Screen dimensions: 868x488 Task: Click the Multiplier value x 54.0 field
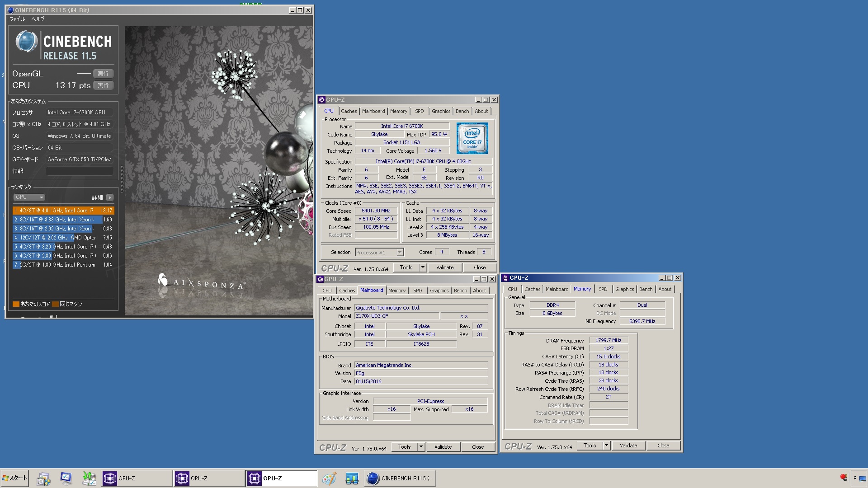[376, 219]
